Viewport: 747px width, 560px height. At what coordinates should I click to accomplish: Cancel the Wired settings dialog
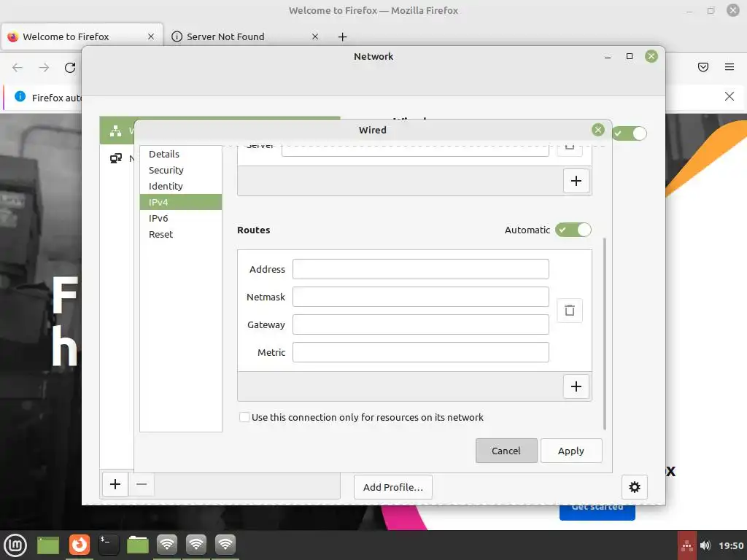pyautogui.click(x=506, y=451)
